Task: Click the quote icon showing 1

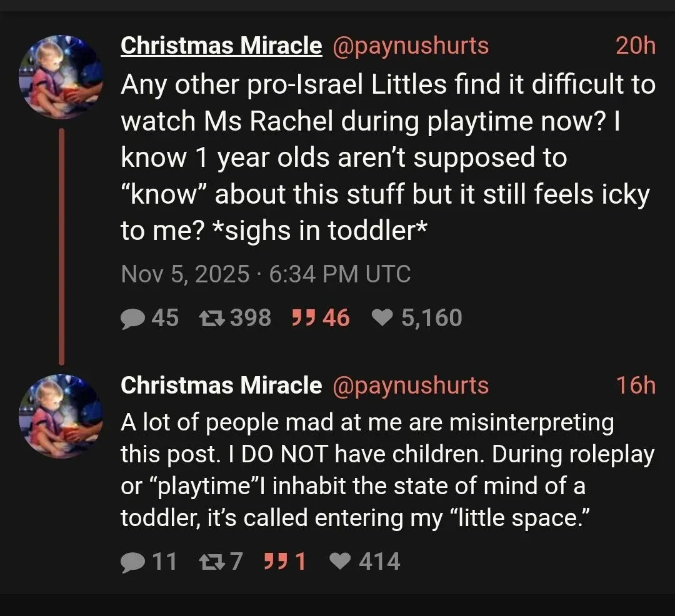Action: point(276,562)
